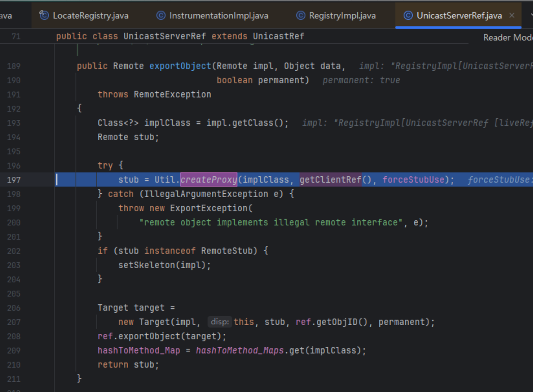Close the UnicastServerRef.java tab
Screen dimensions: 533x392
pos(512,16)
